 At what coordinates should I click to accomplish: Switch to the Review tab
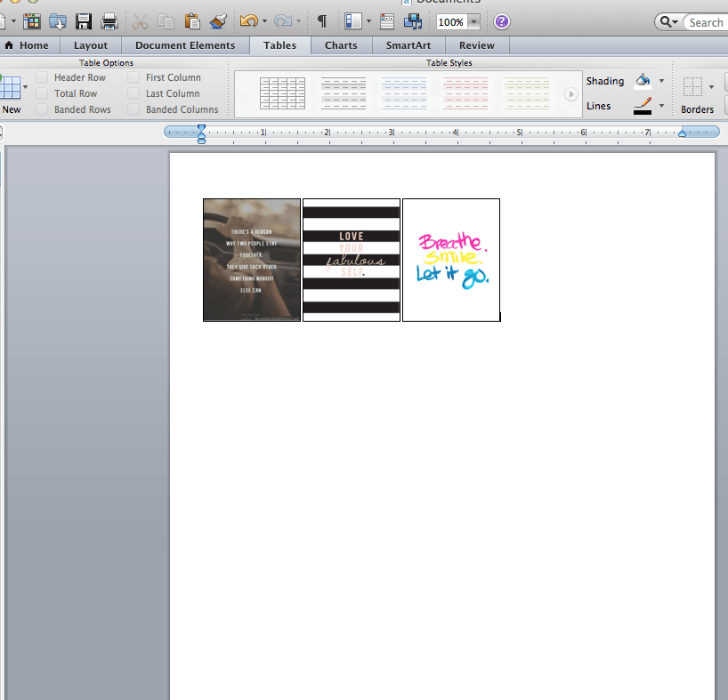(x=477, y=45)
